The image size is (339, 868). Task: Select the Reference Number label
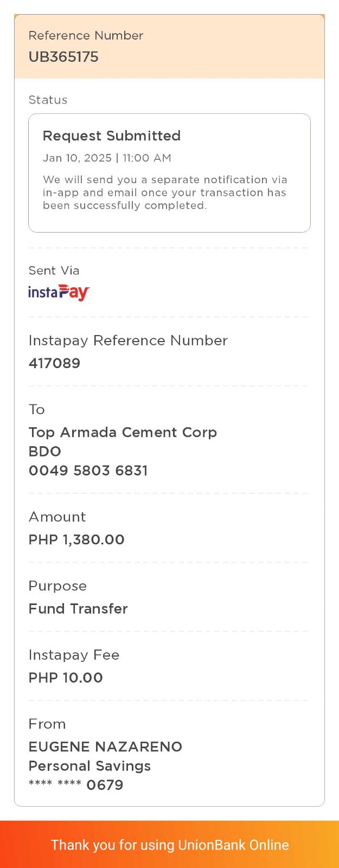pyautogui.click(x=86, y=36)
